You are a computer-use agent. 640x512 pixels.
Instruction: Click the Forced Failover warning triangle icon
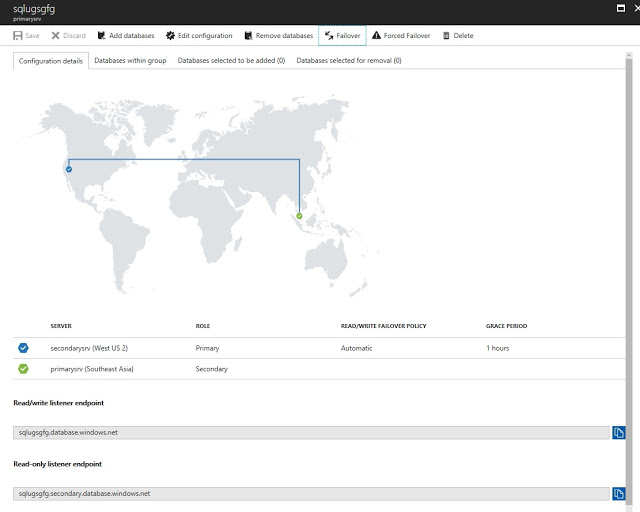376,36
